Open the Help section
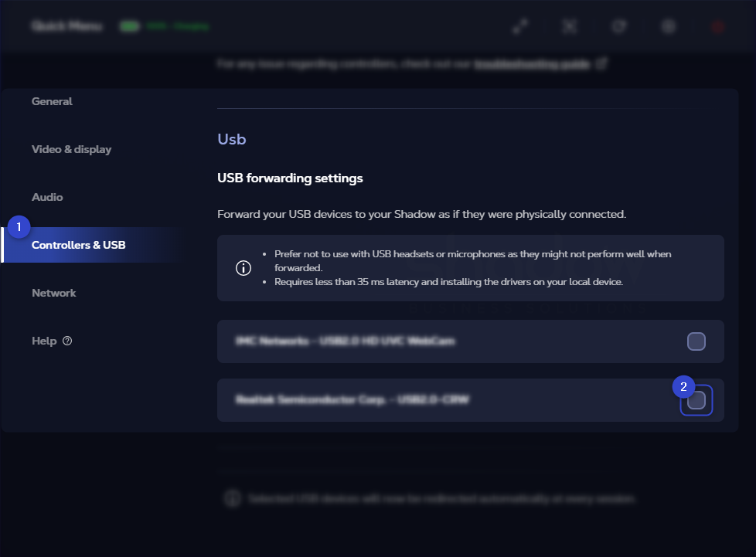756x557 pixels. pos(44,341)
